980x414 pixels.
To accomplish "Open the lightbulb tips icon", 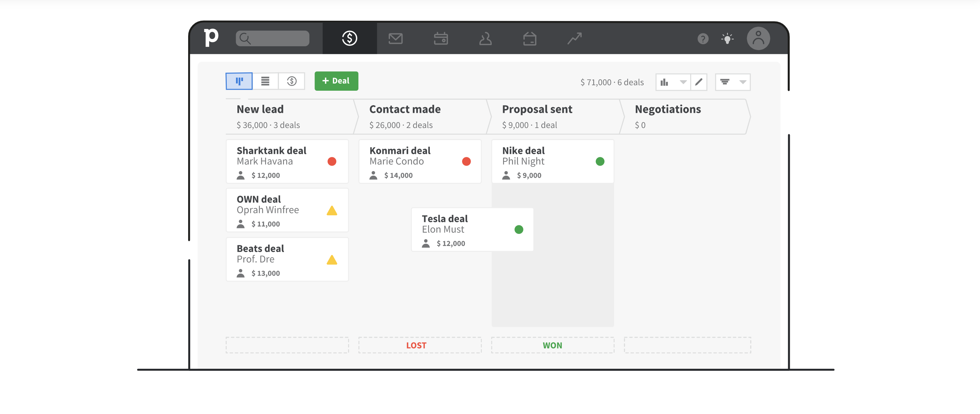I will [x=727, y=38].
